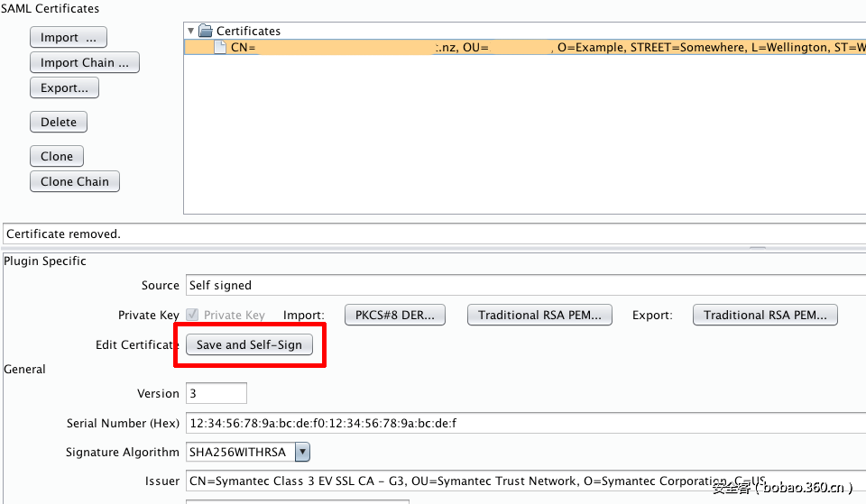The image size is (866, 504).
Task: Export key via Traditional RSA PEM...
Action: click(765, 315)
